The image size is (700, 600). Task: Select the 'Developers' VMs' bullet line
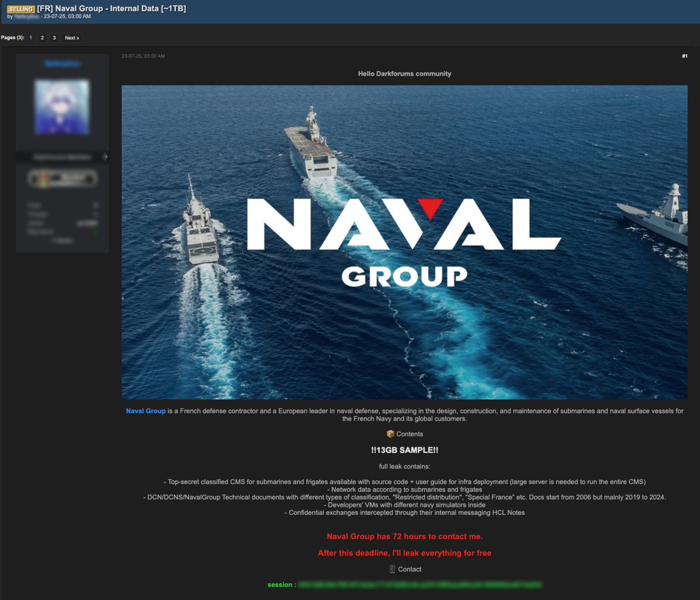(404, 505)
